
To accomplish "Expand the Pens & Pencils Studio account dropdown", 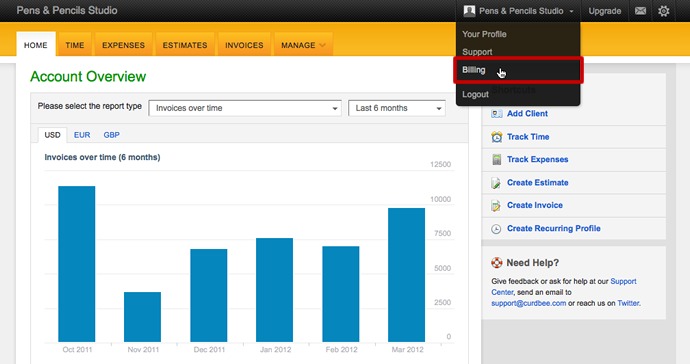I will (x=519, y=11).
